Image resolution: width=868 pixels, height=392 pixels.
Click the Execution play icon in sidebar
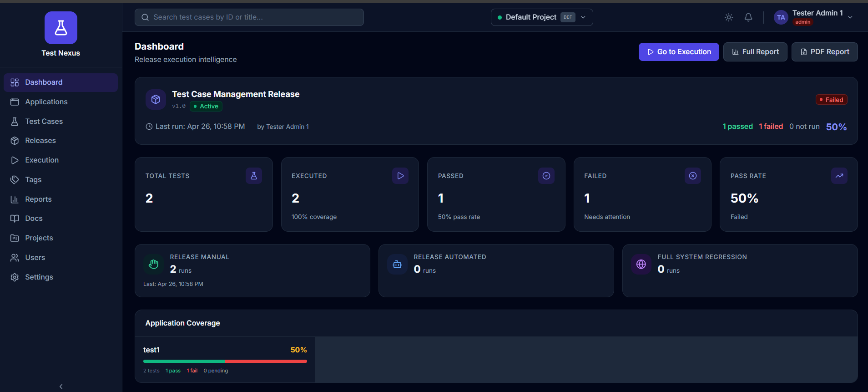click(x=15, y=160)
